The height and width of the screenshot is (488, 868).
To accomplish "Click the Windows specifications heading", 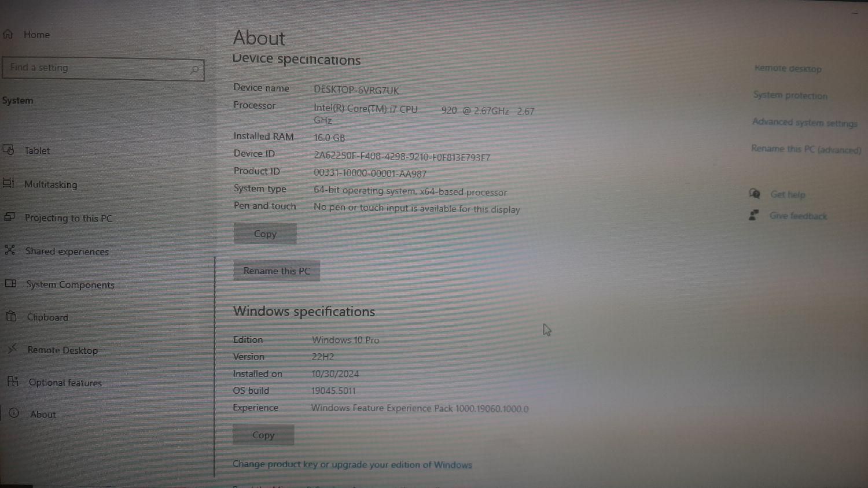I will pos(304,311).
